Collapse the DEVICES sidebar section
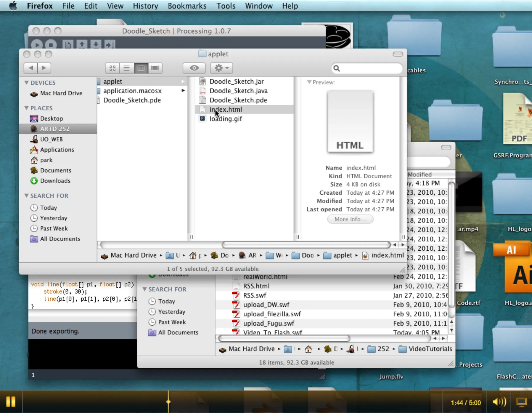The image size is (532, 413). [27, 82]
